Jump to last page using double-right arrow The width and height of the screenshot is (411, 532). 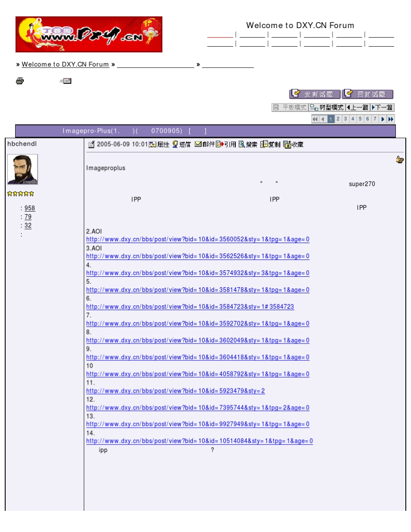pyautogui.click(x=391, y=119)
